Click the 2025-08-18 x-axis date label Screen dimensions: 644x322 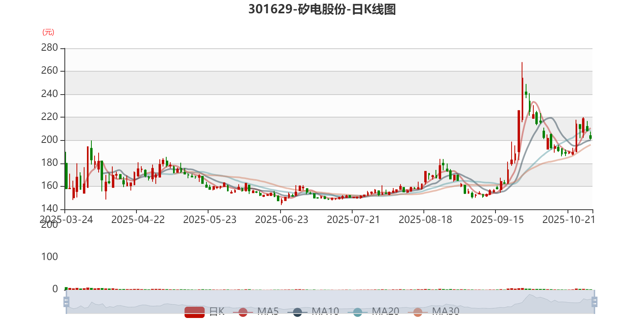pos(425,219)
